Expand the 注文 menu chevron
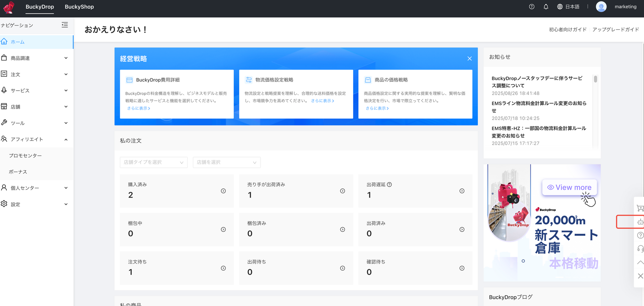Screen dimensions: 644x306 (66, 74)
